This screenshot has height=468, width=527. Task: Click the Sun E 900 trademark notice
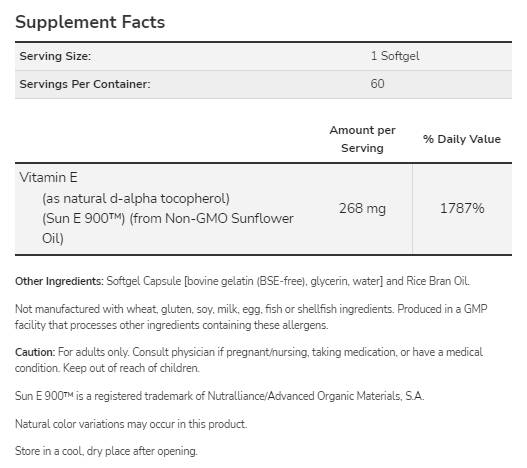[x=219, y=396]
